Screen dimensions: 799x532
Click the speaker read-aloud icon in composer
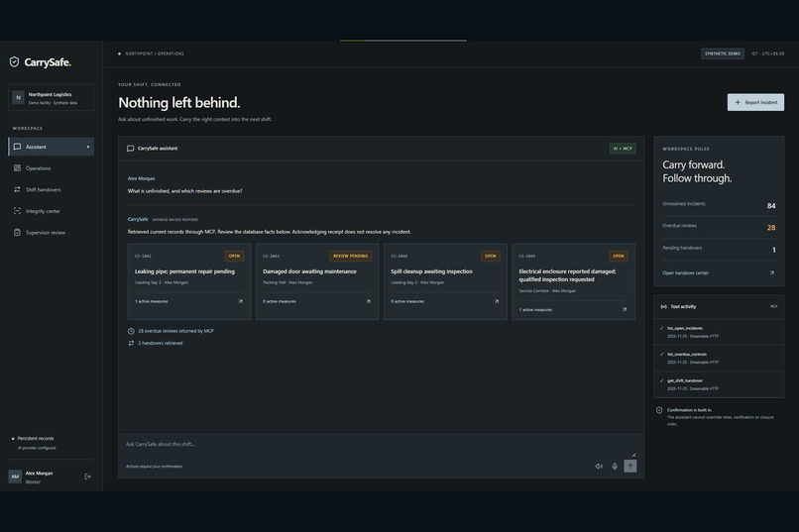pos(599,467)
